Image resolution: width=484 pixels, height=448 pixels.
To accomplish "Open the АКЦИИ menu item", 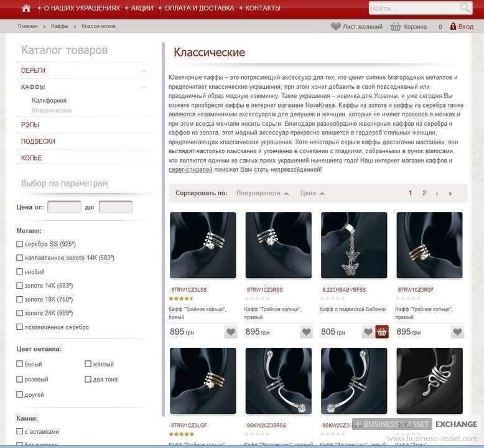I will click(x=142, y=8).
